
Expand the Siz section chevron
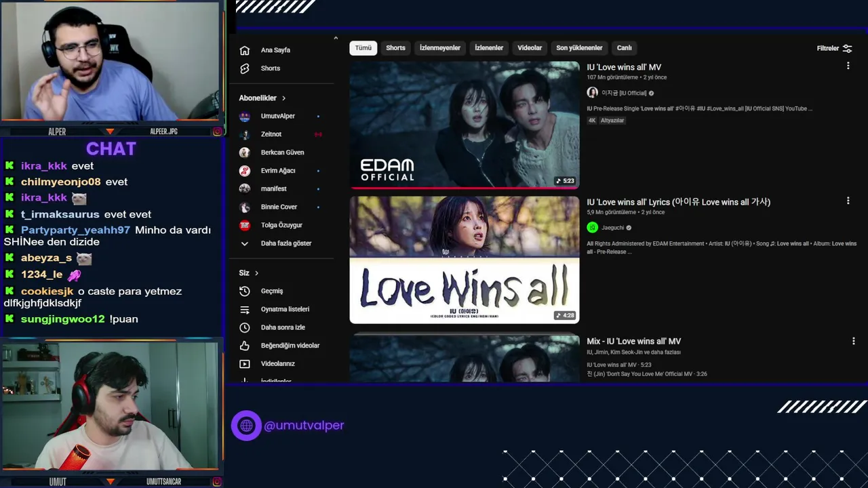coord(256,273)
